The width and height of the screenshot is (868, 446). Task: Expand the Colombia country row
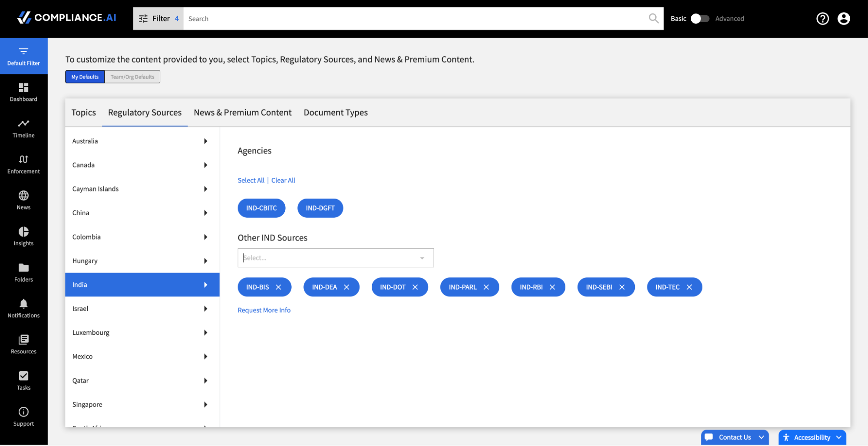[x=142, y=237]
